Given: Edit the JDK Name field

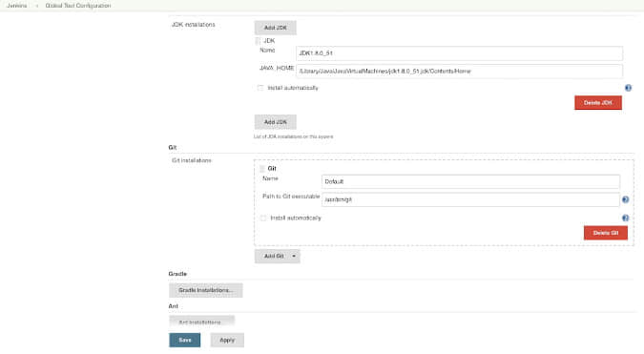Looking at the screenshot, I should (x=459, y=53).
